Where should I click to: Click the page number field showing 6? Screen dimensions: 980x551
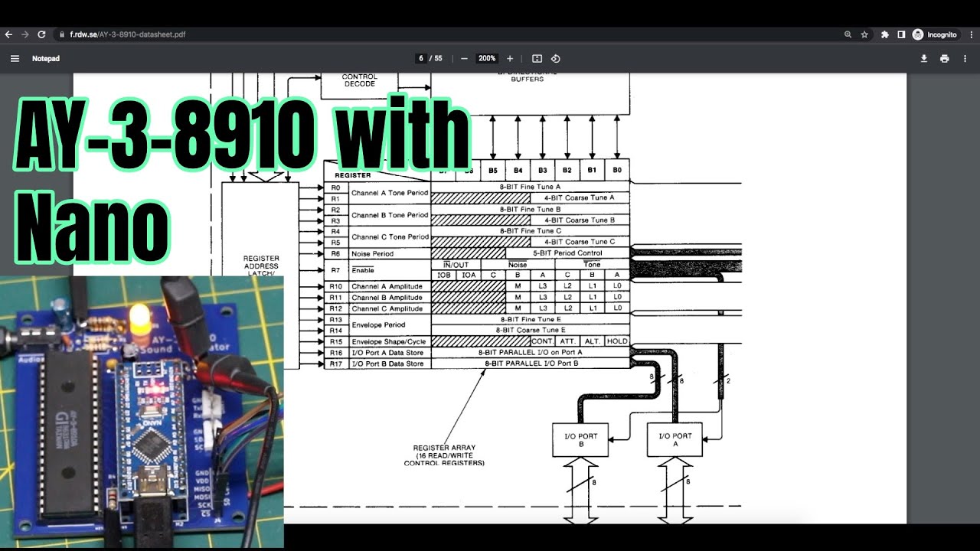pos(421,58)
